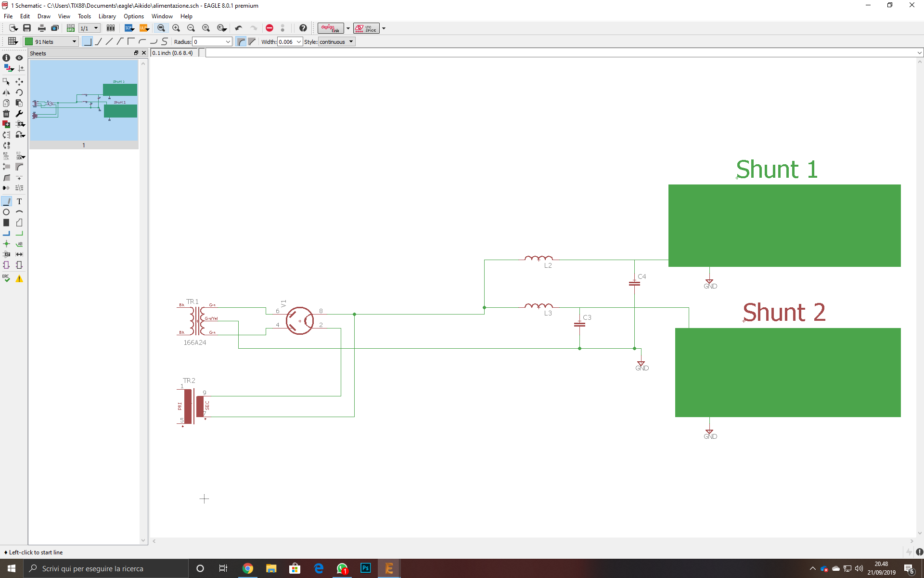Image resolution: width=924 pixels, height=578 pixels.
Task: Toggle the straight miter style button
Action: tap(252, 41)
